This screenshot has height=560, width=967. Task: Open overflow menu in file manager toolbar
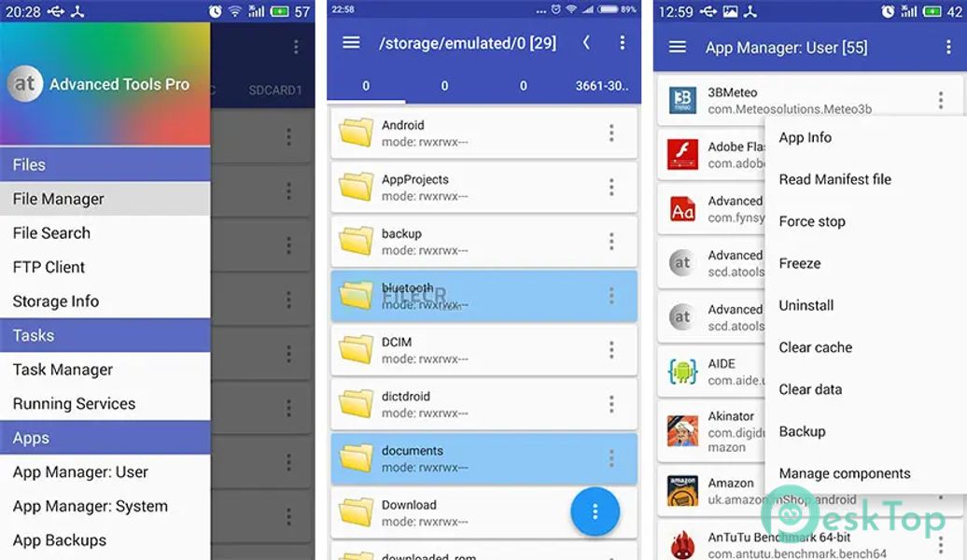pyautogui.click(x=623, y=43)
